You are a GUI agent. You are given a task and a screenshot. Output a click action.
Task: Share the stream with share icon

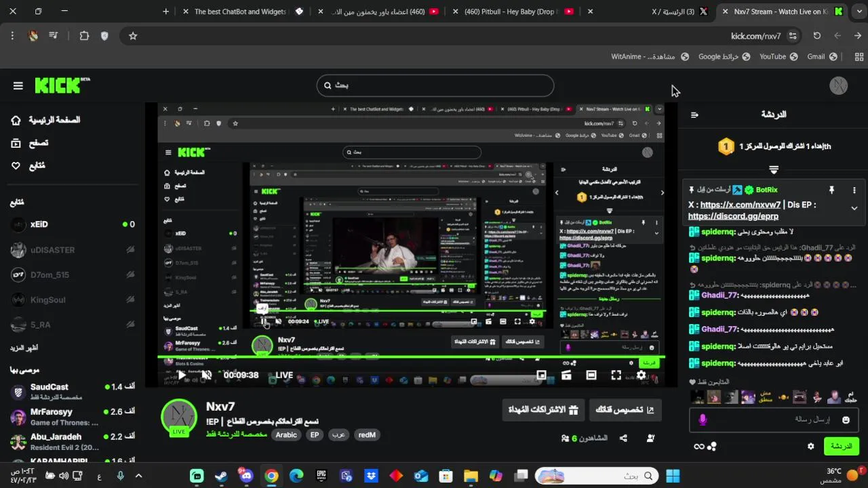pyautogui.click(x=623, y=439)
